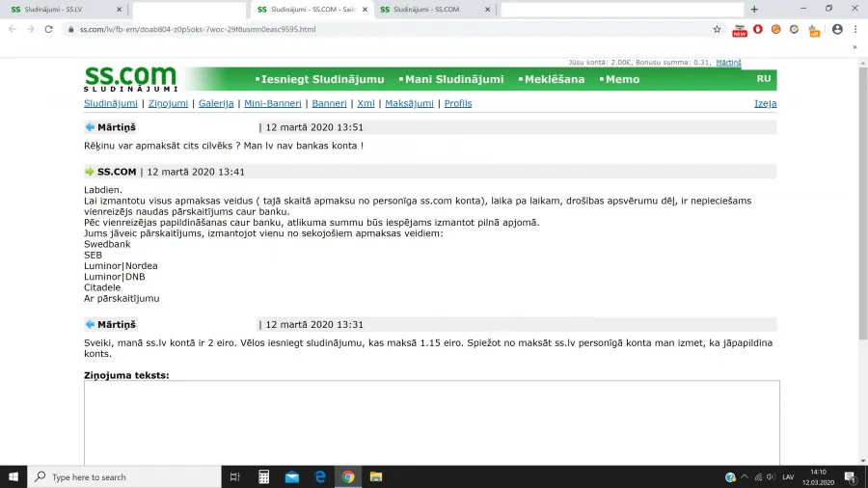
Task: Click the LAV input language indicator
Action: tap(788, 477)
